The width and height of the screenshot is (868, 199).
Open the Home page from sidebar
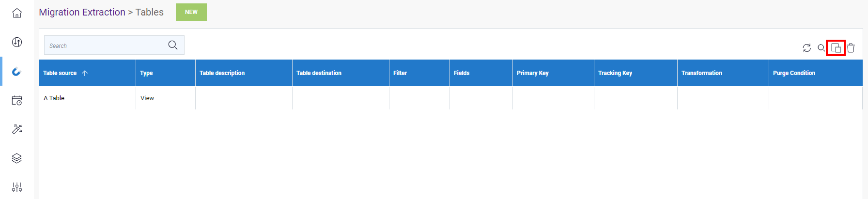17,13
